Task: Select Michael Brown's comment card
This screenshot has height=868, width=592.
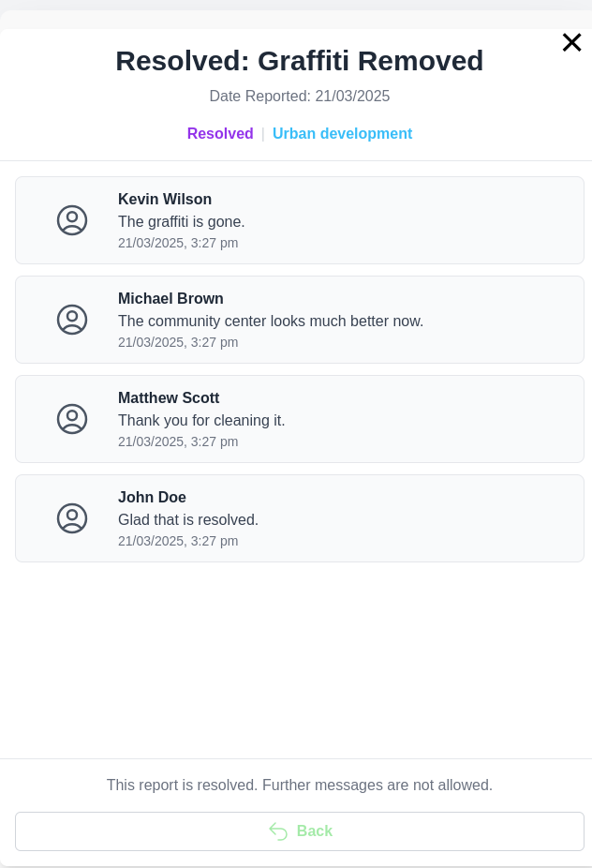Action: pos(300,320)
